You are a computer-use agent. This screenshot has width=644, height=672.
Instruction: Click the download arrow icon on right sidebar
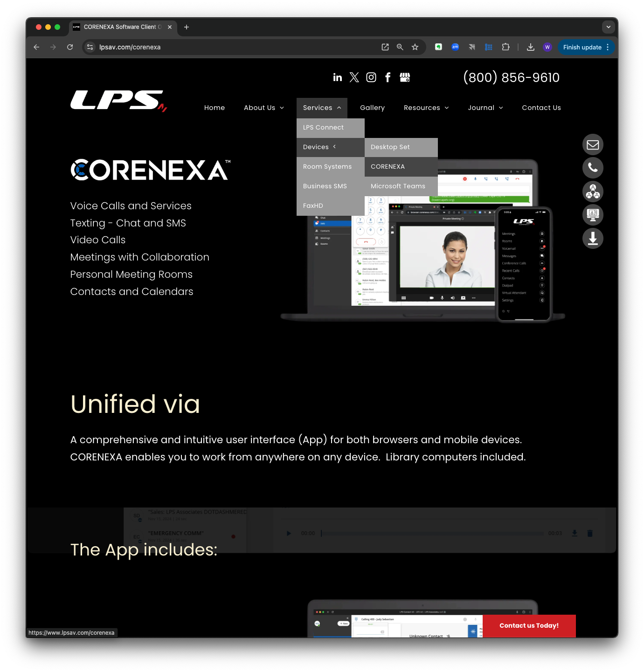pos(592,238)
